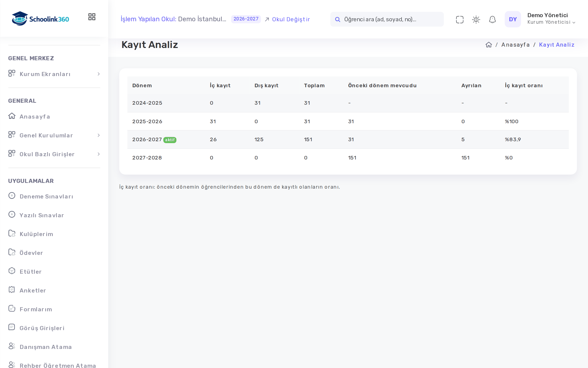Click the Anketler sidebar icon

pos(12,289)
